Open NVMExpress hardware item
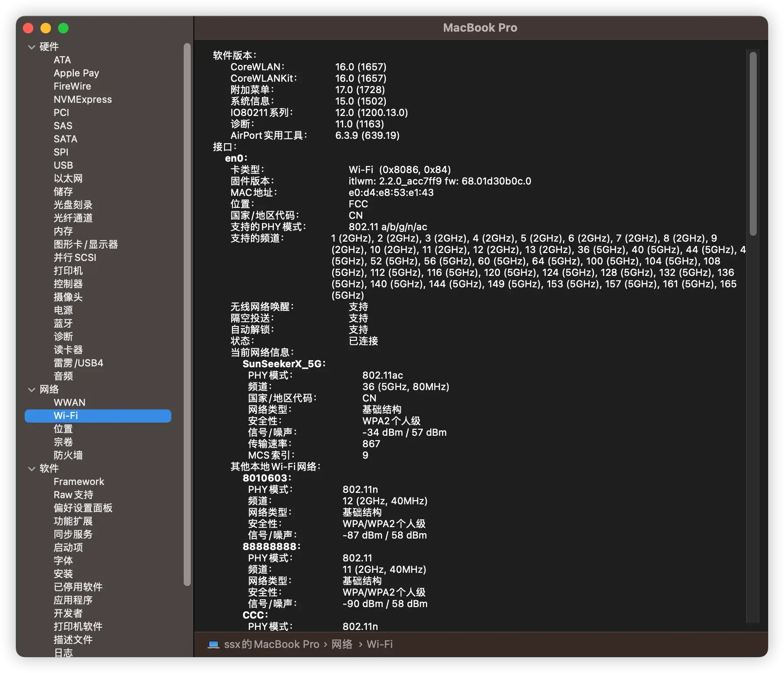The image size is (784, 673). tap(83, 100)
